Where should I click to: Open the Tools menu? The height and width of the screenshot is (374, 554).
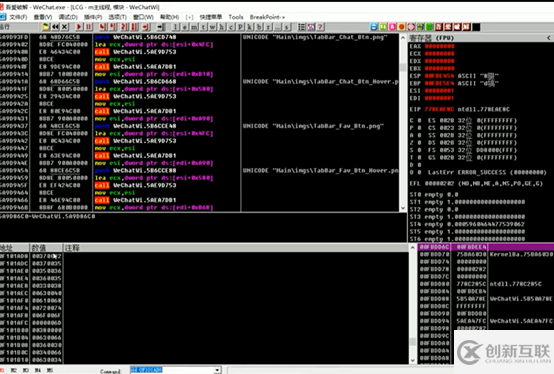click(236, 17)
